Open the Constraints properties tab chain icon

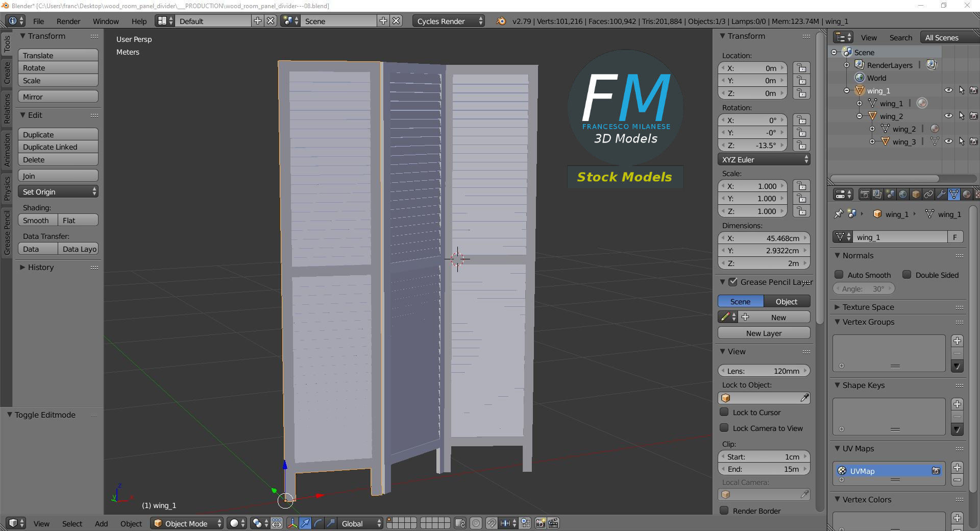coord(928,195)
